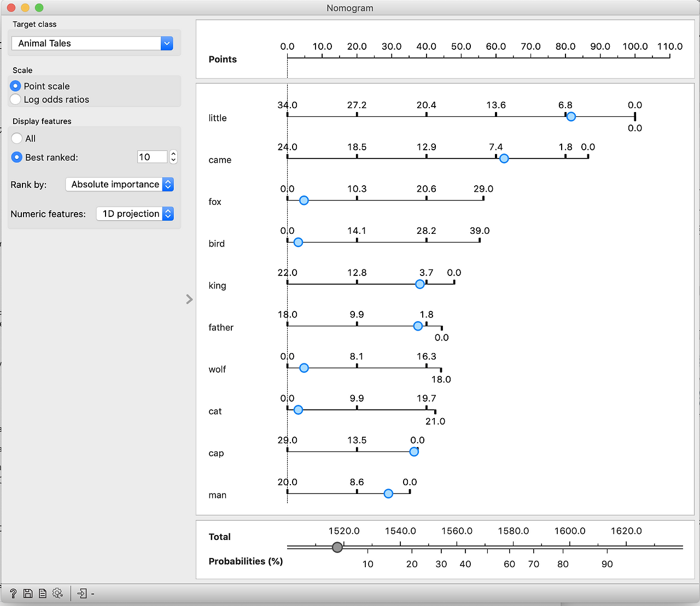Click the 18.0 end value on wolf scale
The width and height of the screenshot is (700, 606).
pyautogui.click(x=441, y=379)
